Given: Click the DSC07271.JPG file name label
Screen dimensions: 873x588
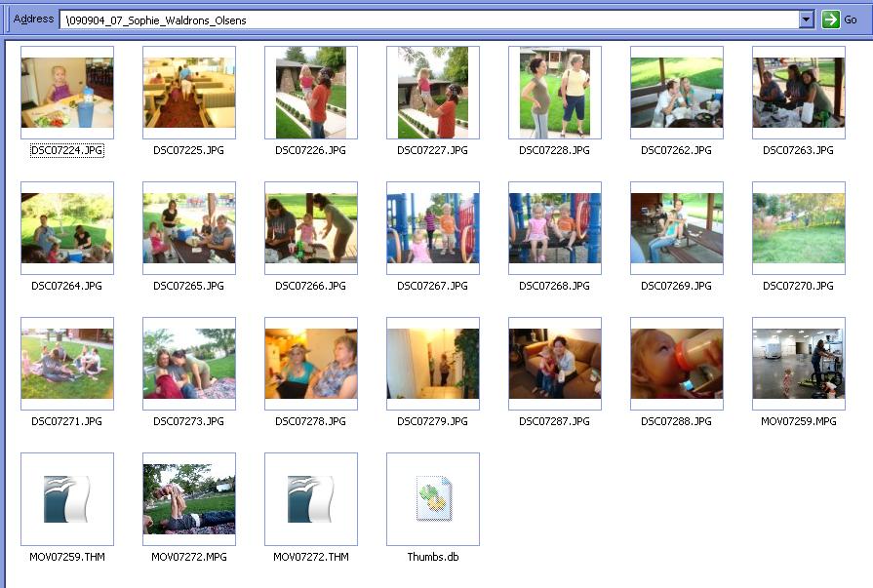Looking at the screenshot, I should coord(66,421).
